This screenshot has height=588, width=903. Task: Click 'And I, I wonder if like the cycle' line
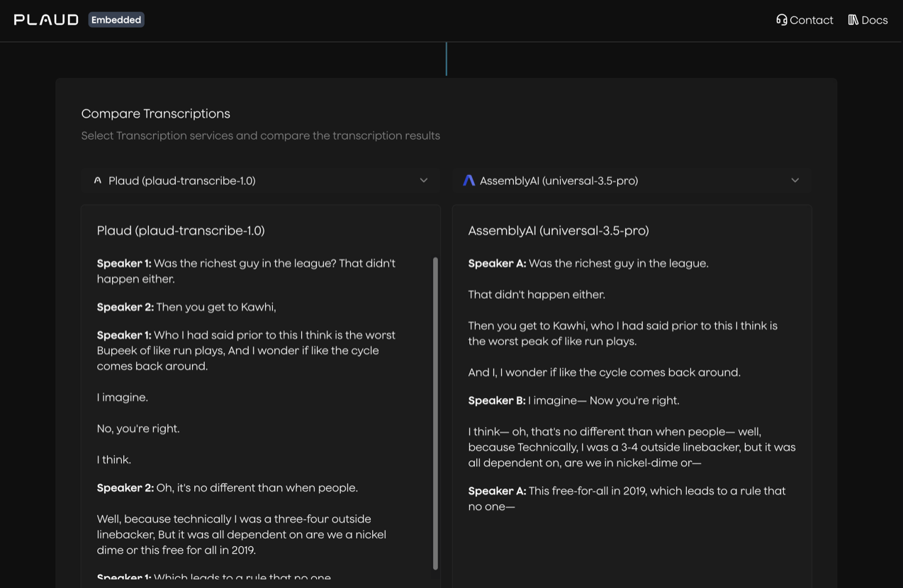pos(605,373)
